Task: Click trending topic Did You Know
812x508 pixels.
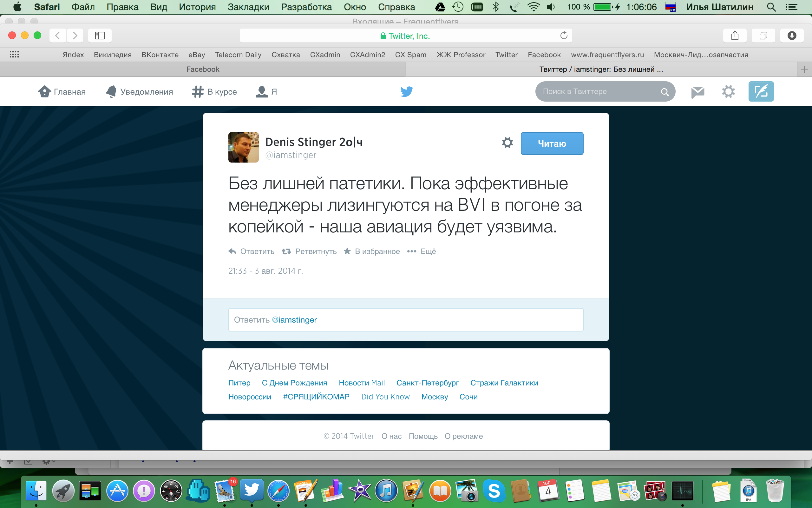Action: pos(385,397)
